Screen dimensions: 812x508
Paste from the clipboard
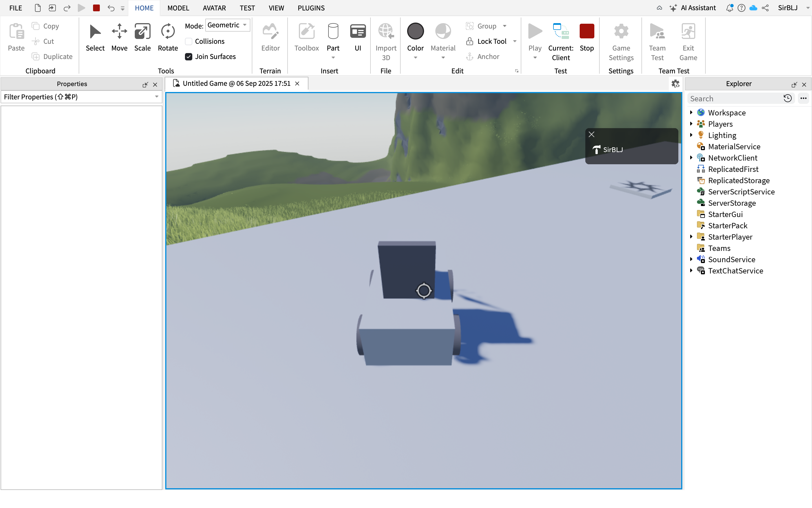point(16,37)
